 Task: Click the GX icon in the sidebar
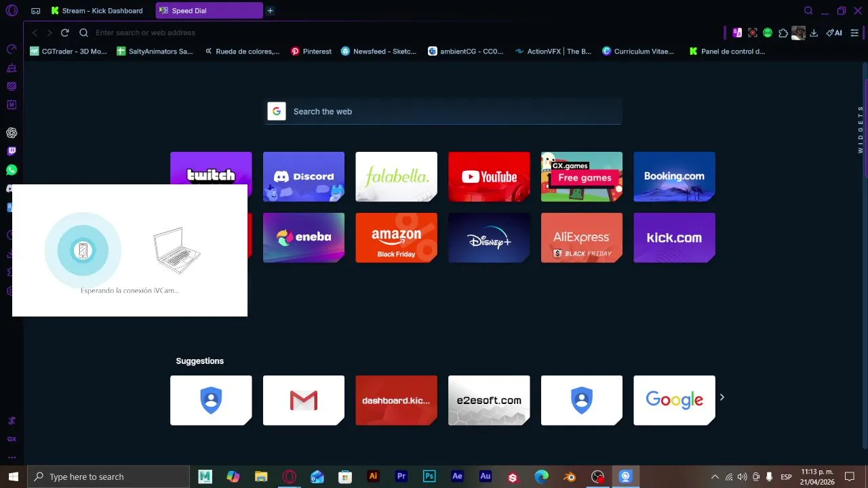(x=12, y=439)
